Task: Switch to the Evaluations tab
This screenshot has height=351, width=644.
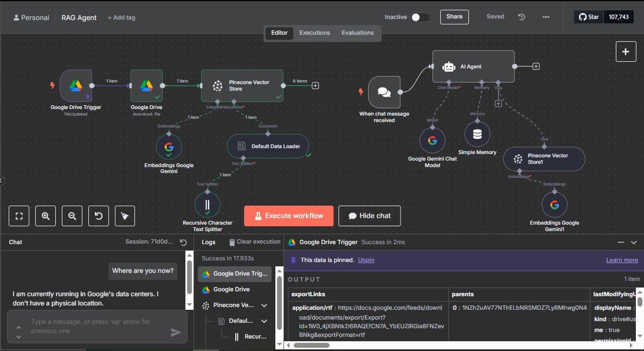Action: pos(357,33)
